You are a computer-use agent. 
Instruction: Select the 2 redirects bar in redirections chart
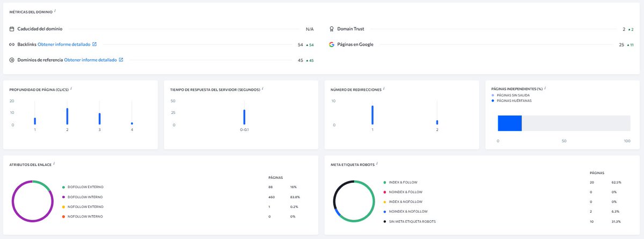[437, 122]
